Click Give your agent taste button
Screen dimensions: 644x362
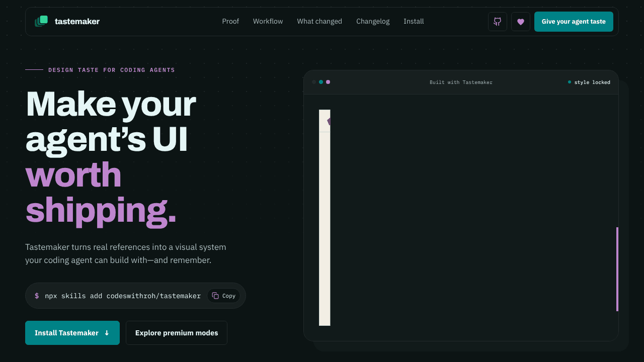(574, 22)
